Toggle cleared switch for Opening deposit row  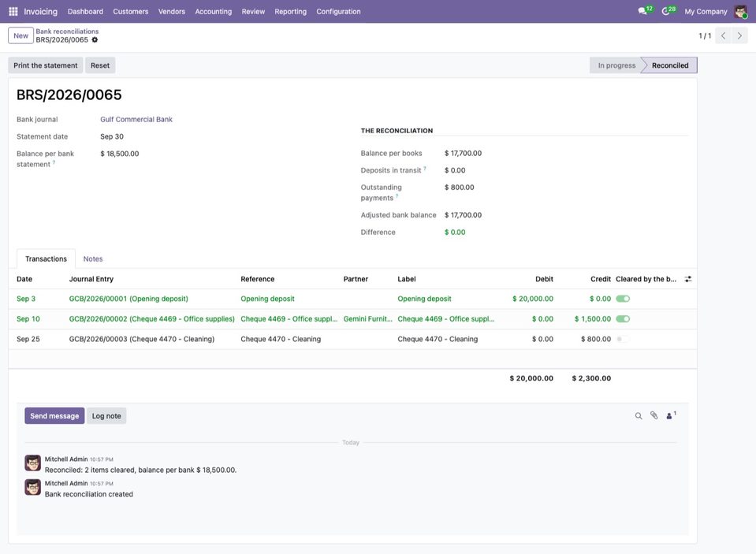coord(623,299)
